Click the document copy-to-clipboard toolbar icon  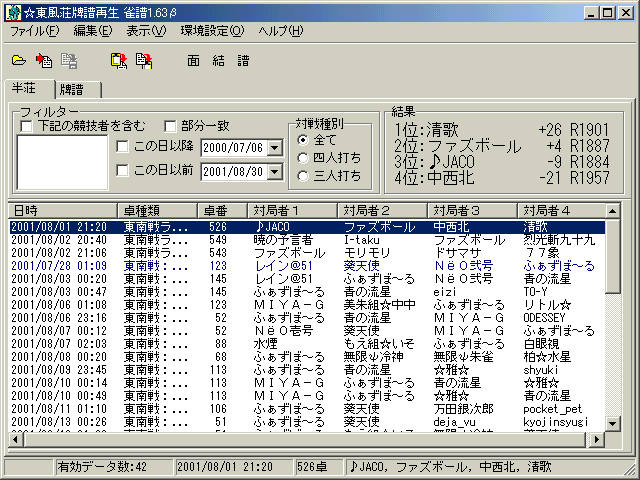point(144,60)
